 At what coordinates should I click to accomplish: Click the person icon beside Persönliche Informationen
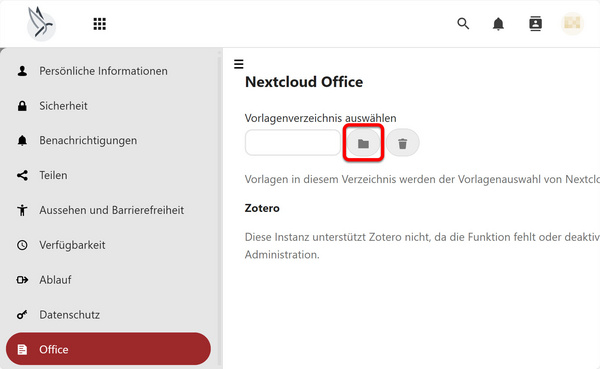22,71
